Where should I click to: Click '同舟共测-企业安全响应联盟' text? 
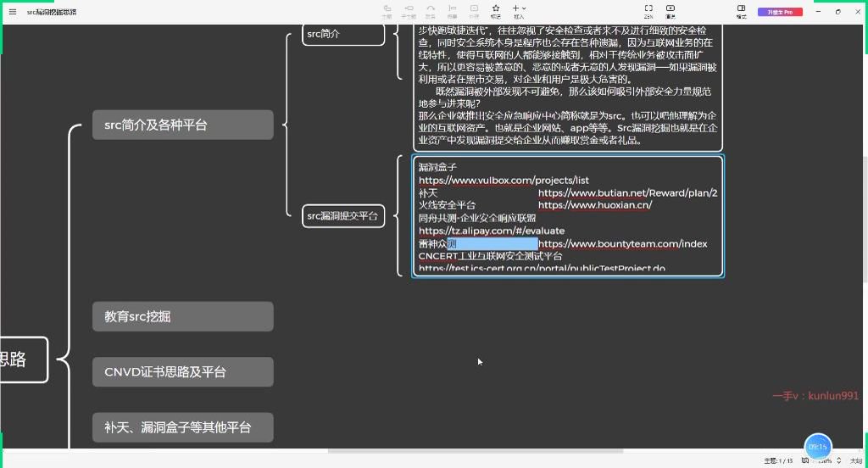[x=477, y=218]
